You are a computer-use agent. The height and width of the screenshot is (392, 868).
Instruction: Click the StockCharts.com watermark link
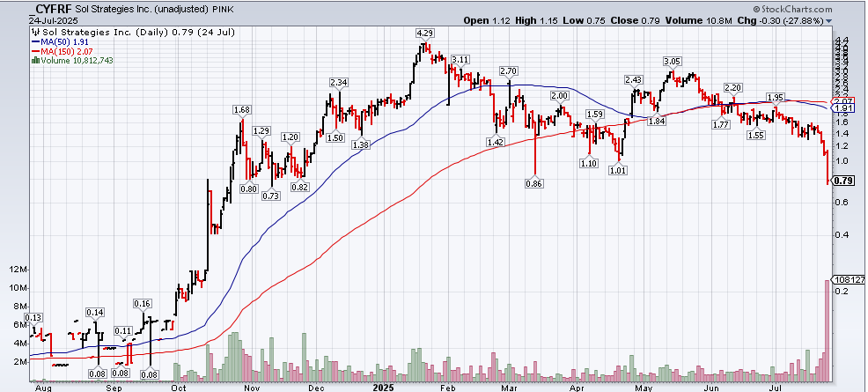click(823, 7)
